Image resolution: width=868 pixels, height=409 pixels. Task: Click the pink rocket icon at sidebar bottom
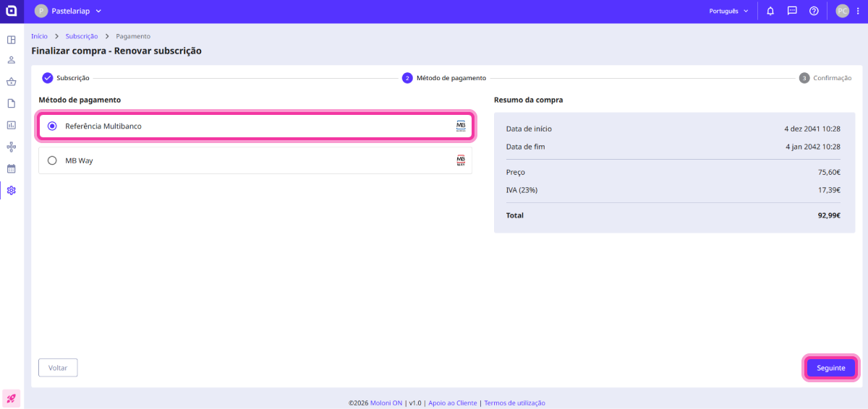[12, 398]
